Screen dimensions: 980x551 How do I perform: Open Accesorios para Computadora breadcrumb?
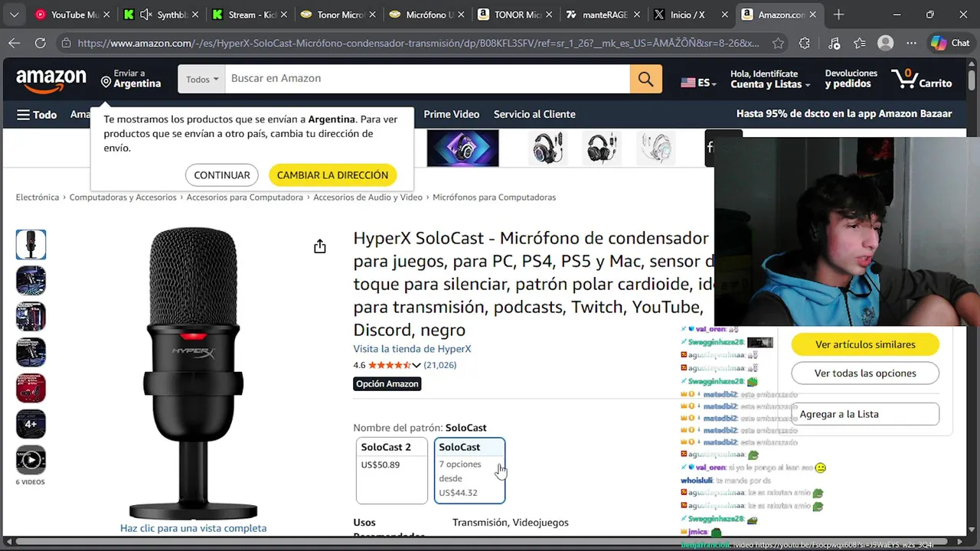coord(245,197)
